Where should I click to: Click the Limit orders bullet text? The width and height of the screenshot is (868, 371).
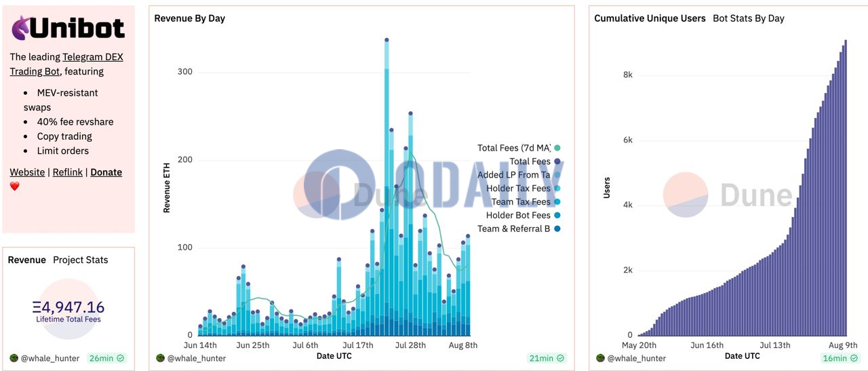[x=63, y=151]
